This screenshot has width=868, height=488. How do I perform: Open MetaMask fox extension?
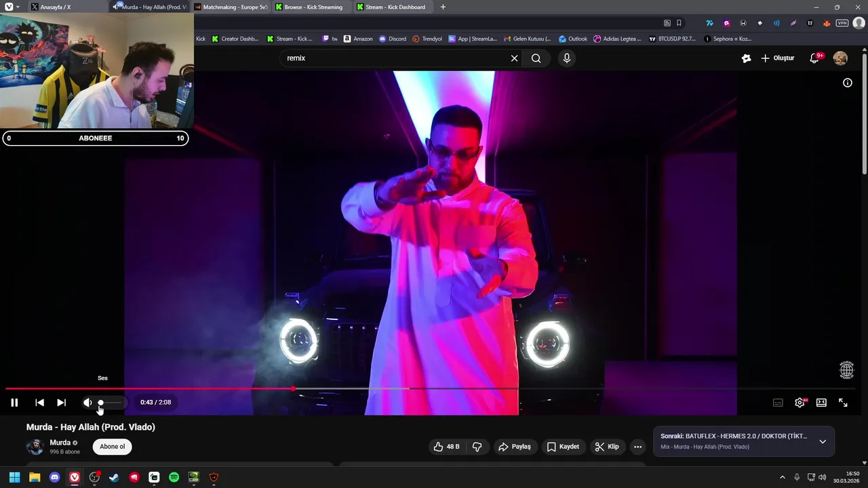(826, 23)
